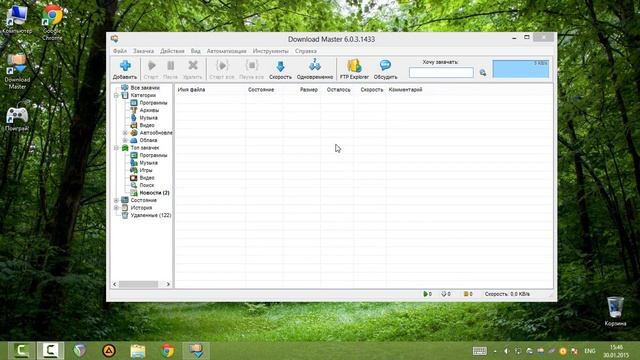This screenshot has height=360, width=640.
Task: Click the orange AIMP triangle taskbar icon
Action: pos(109,351)
